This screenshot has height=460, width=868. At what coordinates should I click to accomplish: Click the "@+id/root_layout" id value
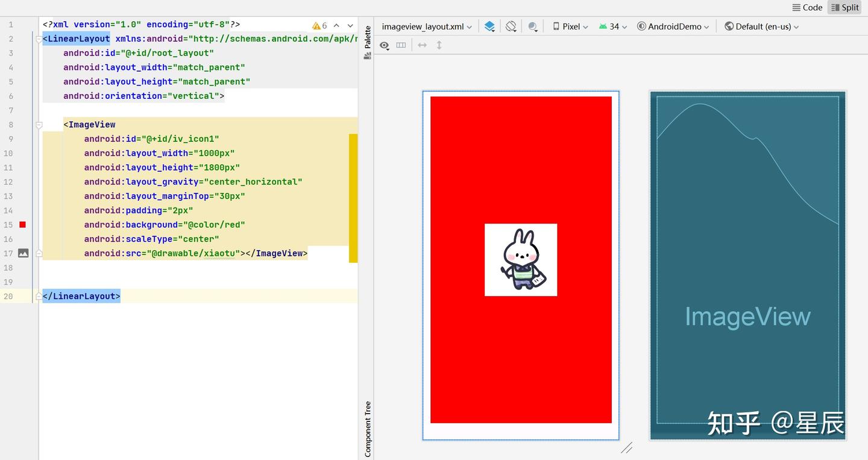point(167,53)
